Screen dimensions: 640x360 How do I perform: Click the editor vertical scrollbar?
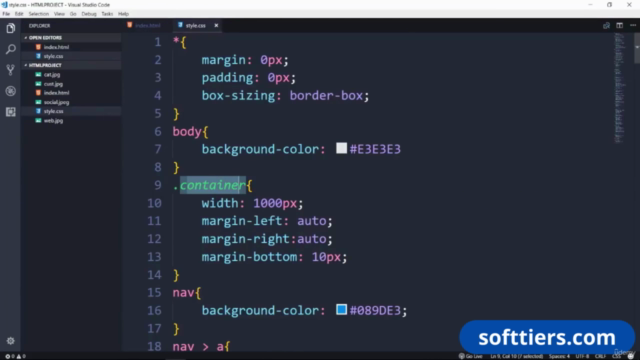coord(637,49)
